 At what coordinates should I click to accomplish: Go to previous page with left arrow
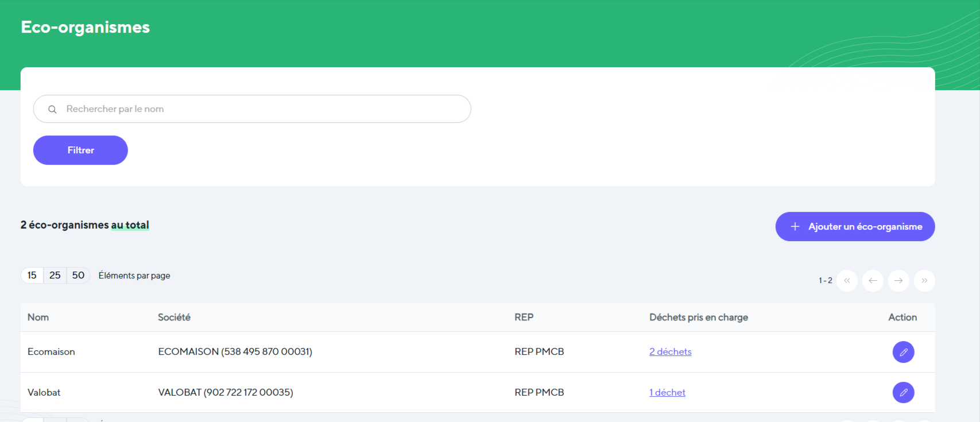tap(873, 281)
